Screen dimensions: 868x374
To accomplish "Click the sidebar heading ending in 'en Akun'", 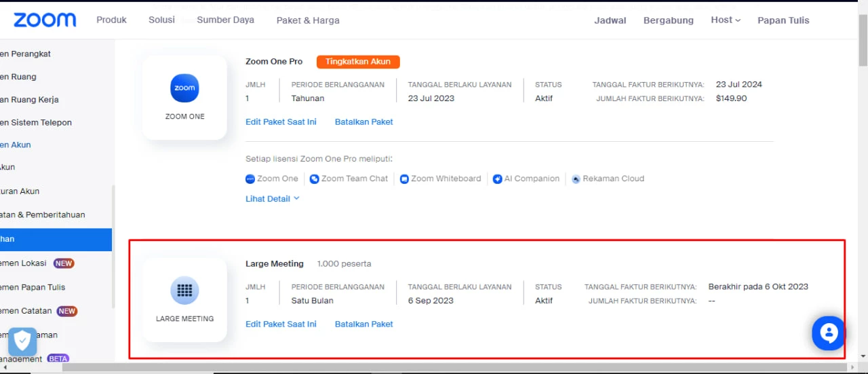I will [x=16, y=145].
